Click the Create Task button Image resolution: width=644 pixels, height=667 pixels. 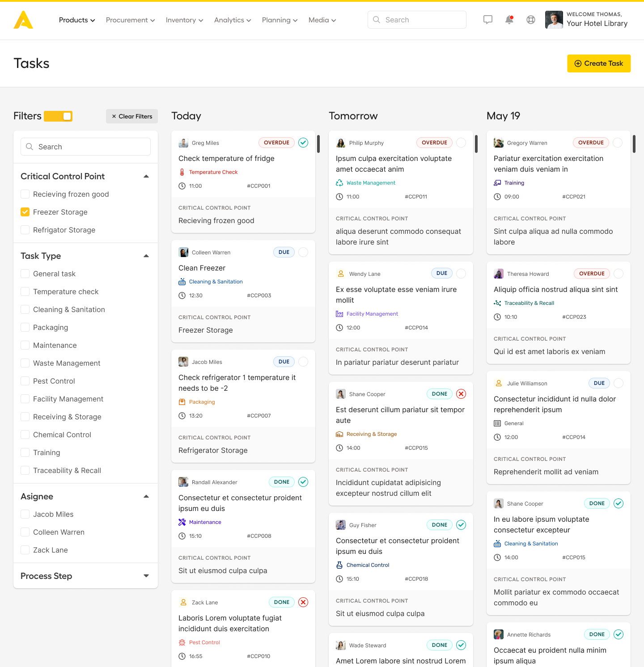pyautogui.click(x=599, y=63)
